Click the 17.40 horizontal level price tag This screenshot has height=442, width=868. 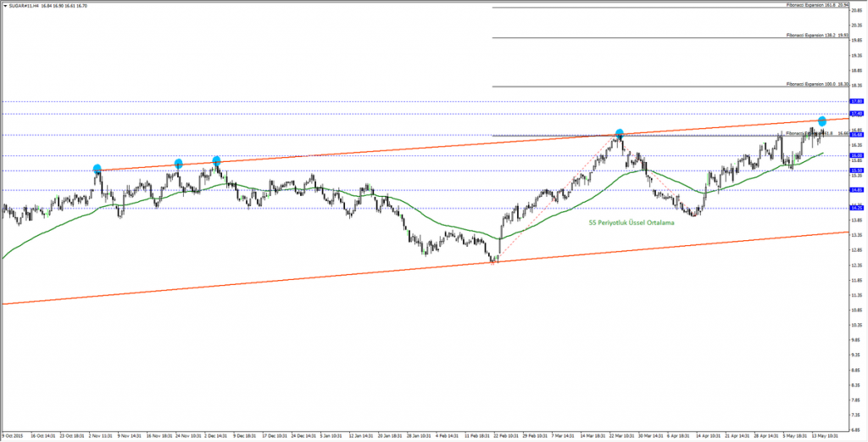(857, 114)
